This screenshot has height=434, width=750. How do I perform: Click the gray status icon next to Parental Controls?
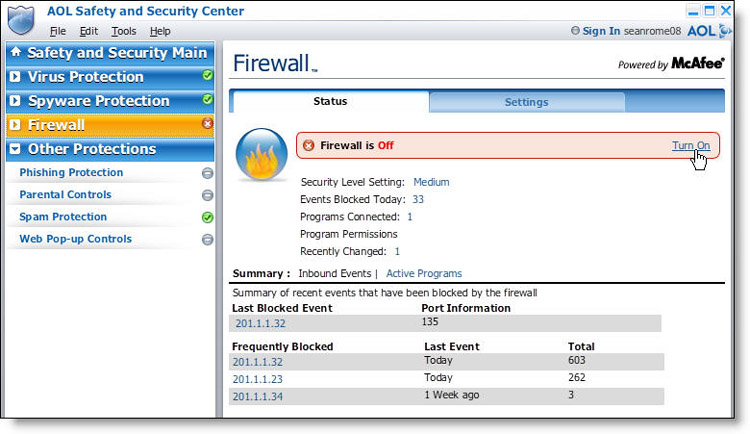207,195
